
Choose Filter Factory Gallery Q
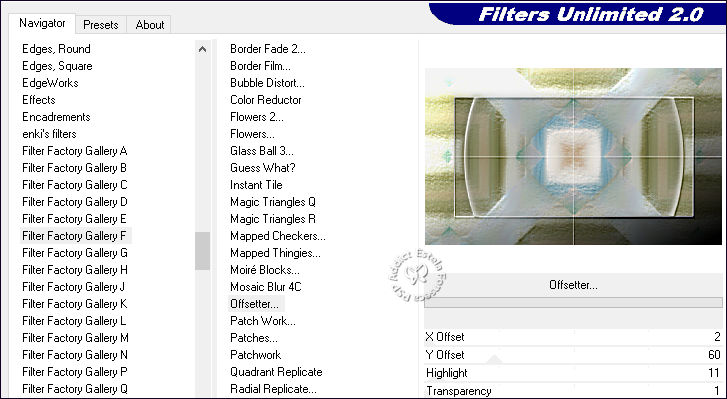(x=75, y=389)
